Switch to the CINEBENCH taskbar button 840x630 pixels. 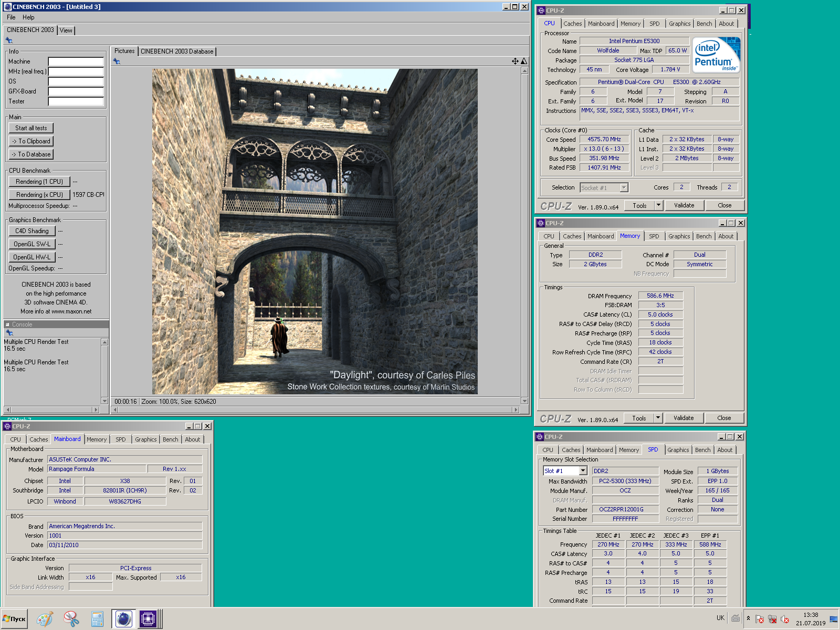click(123, 619)
